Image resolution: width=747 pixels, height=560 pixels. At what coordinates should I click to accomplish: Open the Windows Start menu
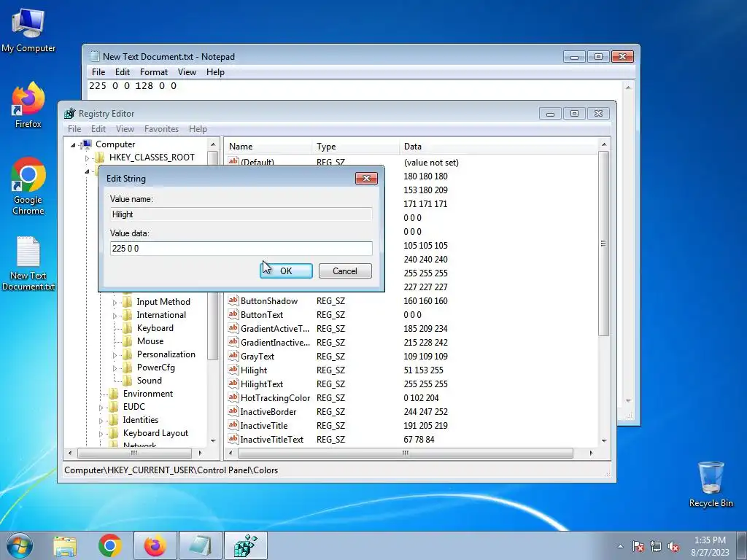point(19,545)
